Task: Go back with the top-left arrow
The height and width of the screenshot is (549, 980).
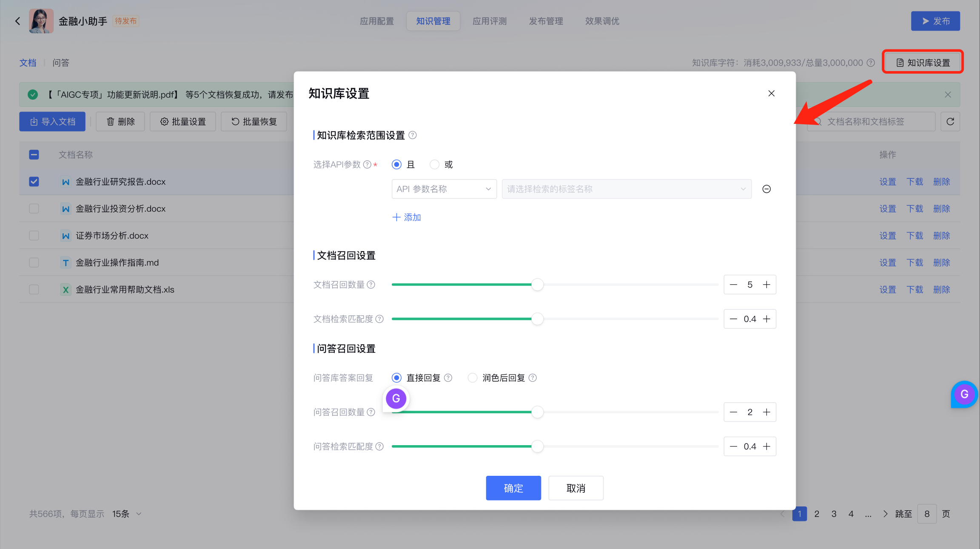Action: 17,21
